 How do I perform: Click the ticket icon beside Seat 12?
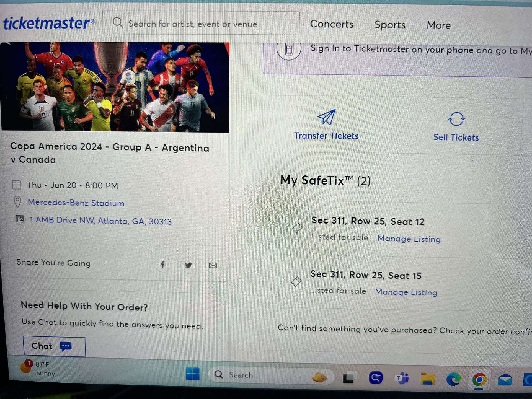coord(297,228)
